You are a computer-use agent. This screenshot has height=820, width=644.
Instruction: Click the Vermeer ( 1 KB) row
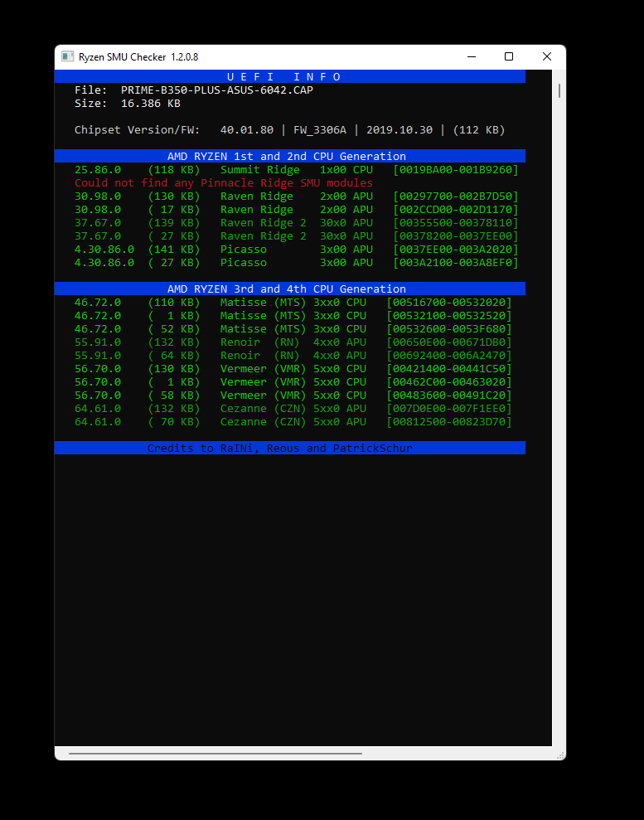[293, 381]
